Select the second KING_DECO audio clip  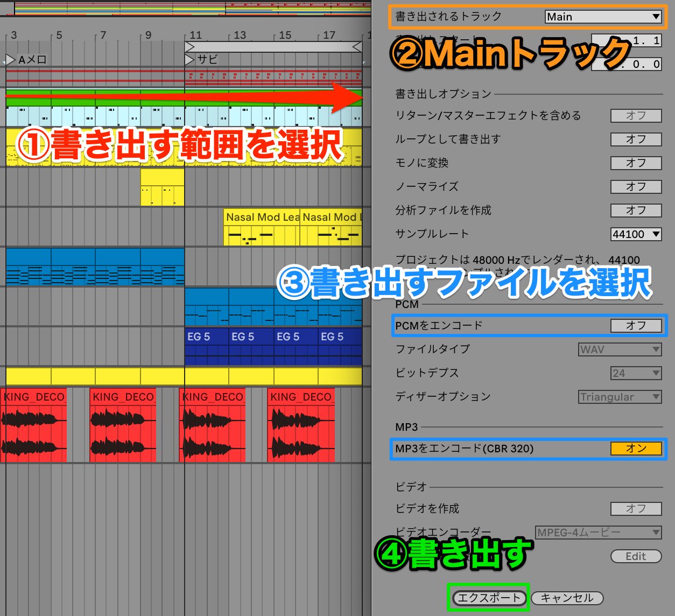coord(123,425)
